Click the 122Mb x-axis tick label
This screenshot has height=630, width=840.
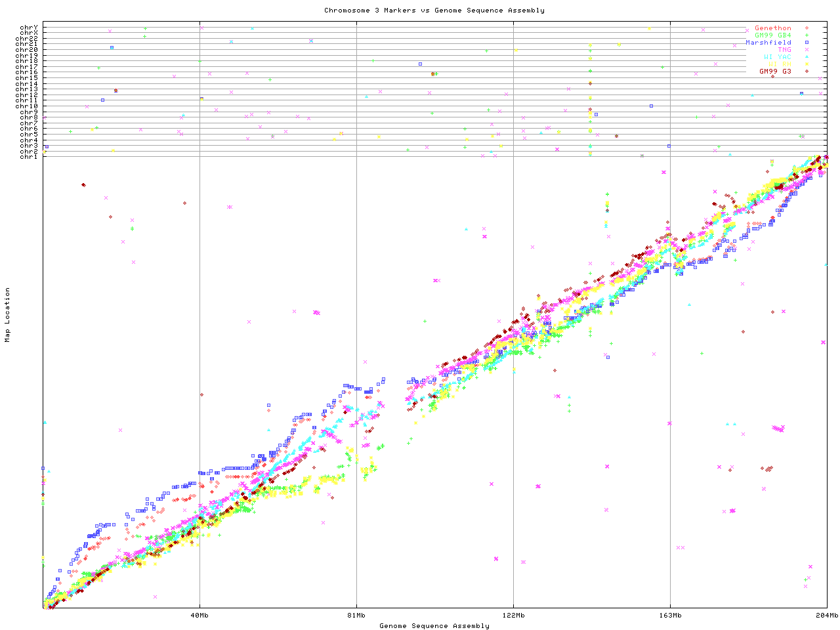click(513, 616)
